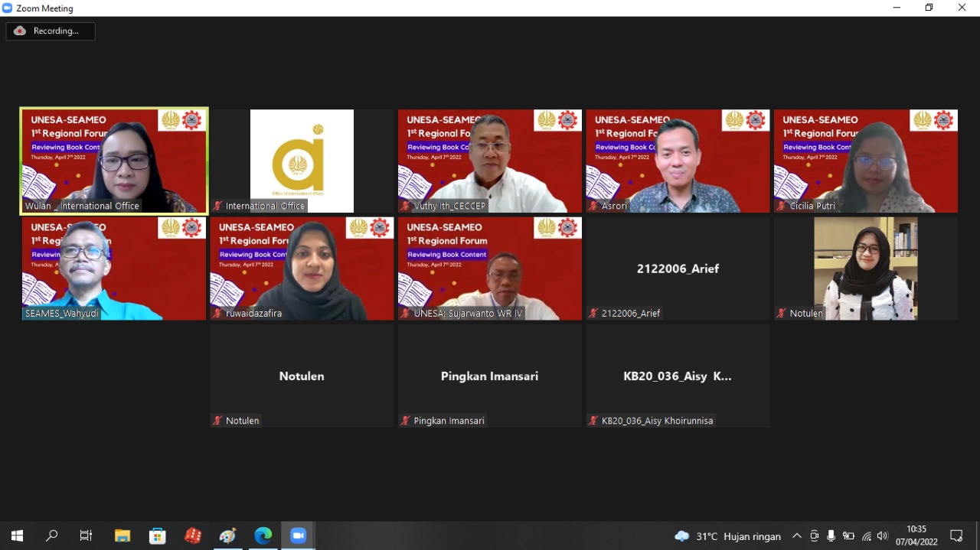Expand the hidden tray icons chevron
980x550 pixels.
pos(796,536)
